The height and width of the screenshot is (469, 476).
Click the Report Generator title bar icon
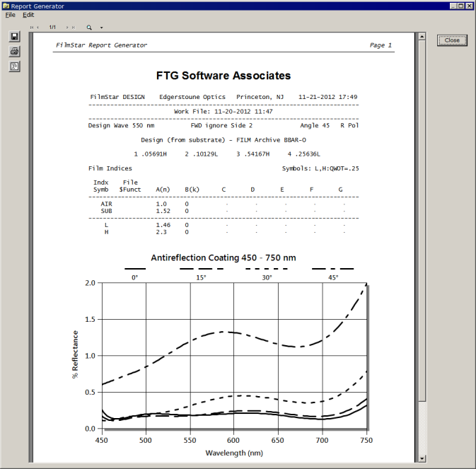tap(6, 6)
